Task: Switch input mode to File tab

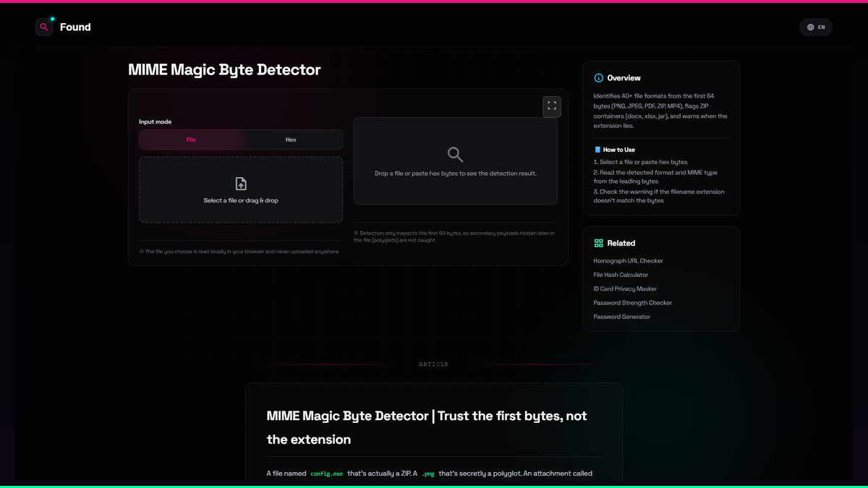Action: 191,140
